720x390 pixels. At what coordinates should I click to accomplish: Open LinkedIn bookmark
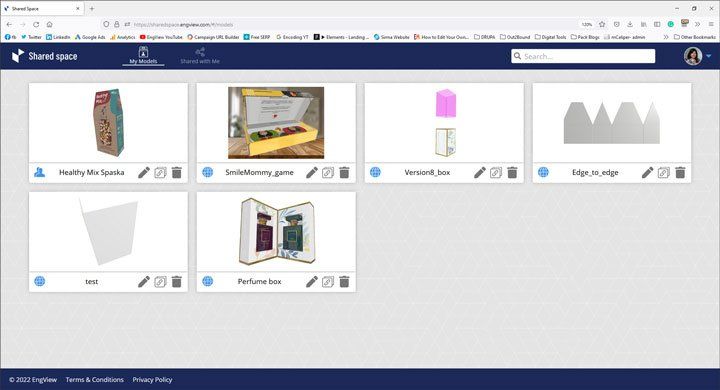58,37
